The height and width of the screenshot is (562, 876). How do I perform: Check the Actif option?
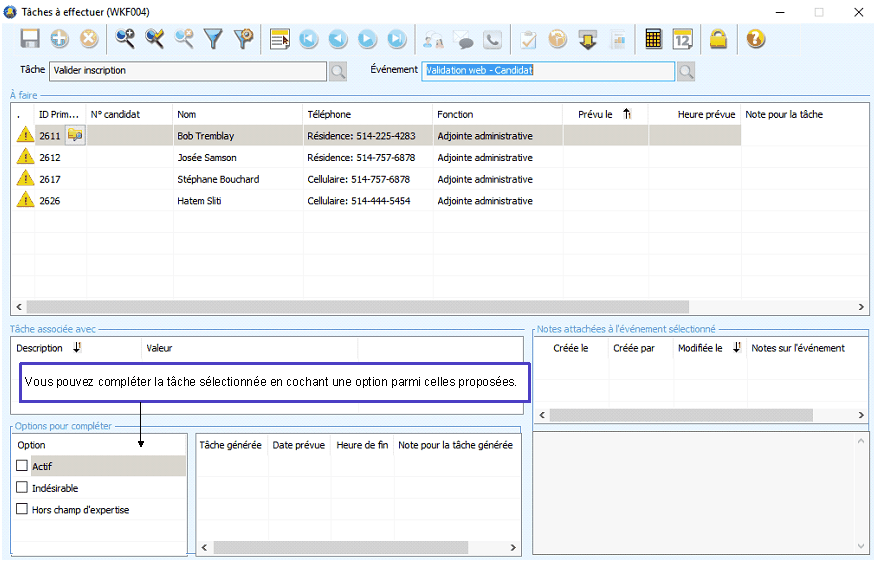22,466
